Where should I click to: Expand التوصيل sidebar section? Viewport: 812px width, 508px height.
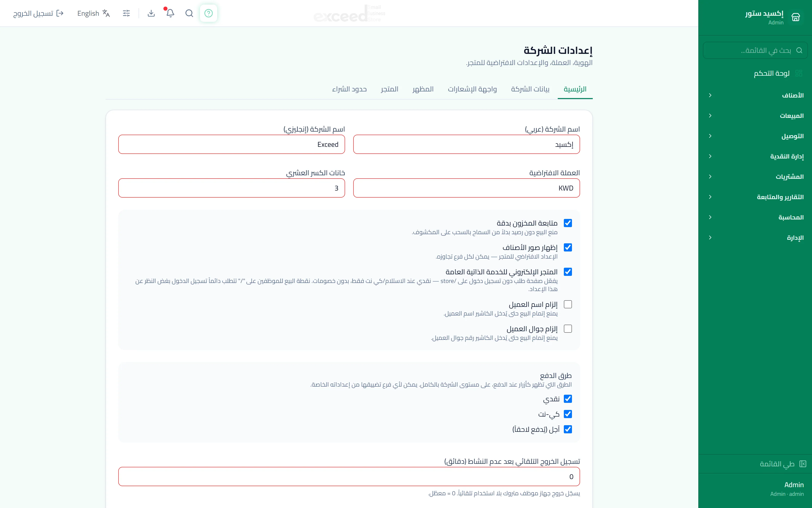click(755, 136)
